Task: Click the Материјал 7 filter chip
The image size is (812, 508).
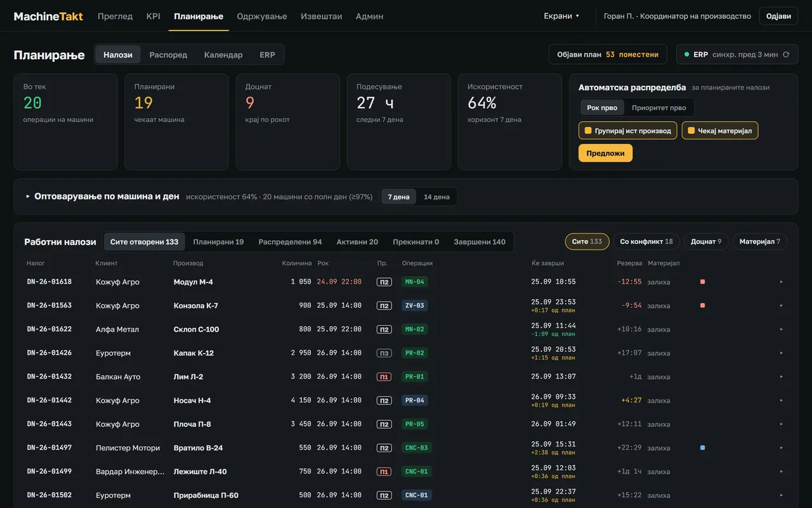Action: [760, 242]
